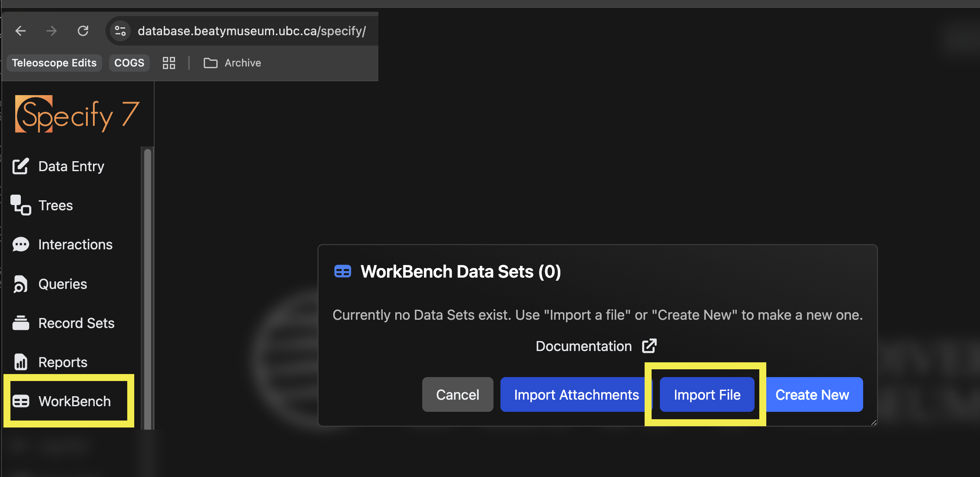Click the Queries search document icon
980x477 pixels.
pos(20,284)
